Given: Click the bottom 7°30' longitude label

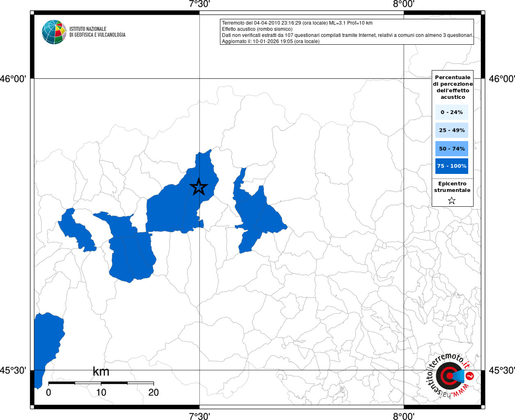Looking at the screenshot, I should click(199, 416).
